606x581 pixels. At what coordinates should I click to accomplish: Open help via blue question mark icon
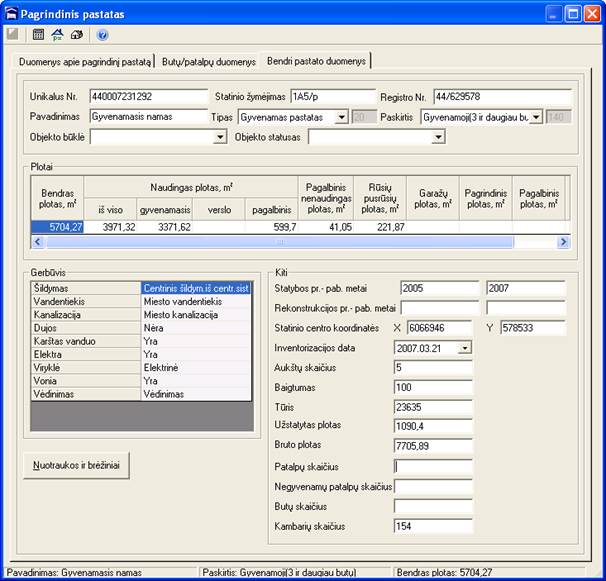click(x=102, y=35)
